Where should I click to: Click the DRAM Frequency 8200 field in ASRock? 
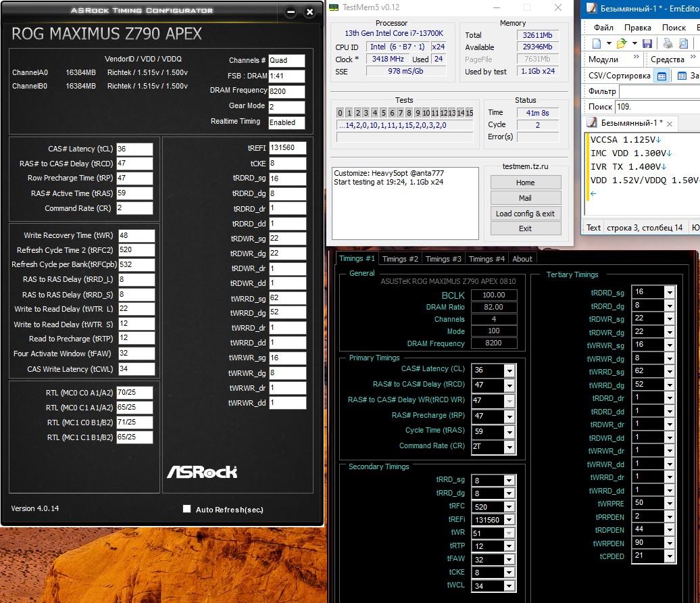coord(286,91)
